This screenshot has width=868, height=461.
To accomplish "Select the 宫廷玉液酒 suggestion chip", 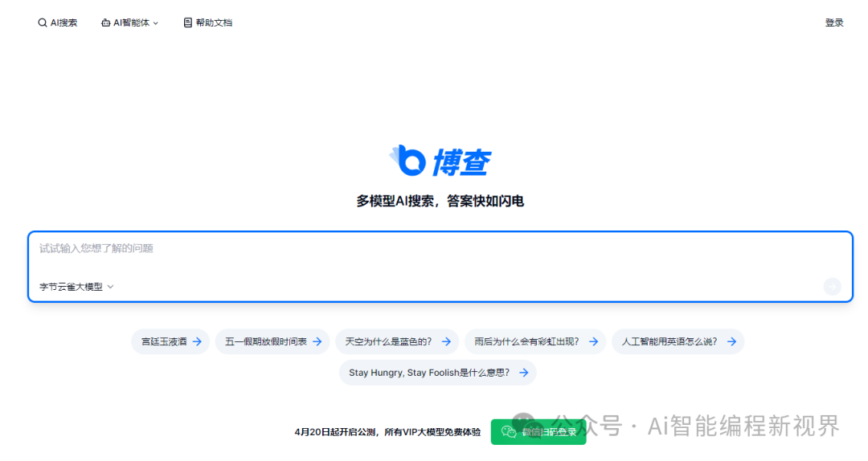I will (x=170, y=341).
